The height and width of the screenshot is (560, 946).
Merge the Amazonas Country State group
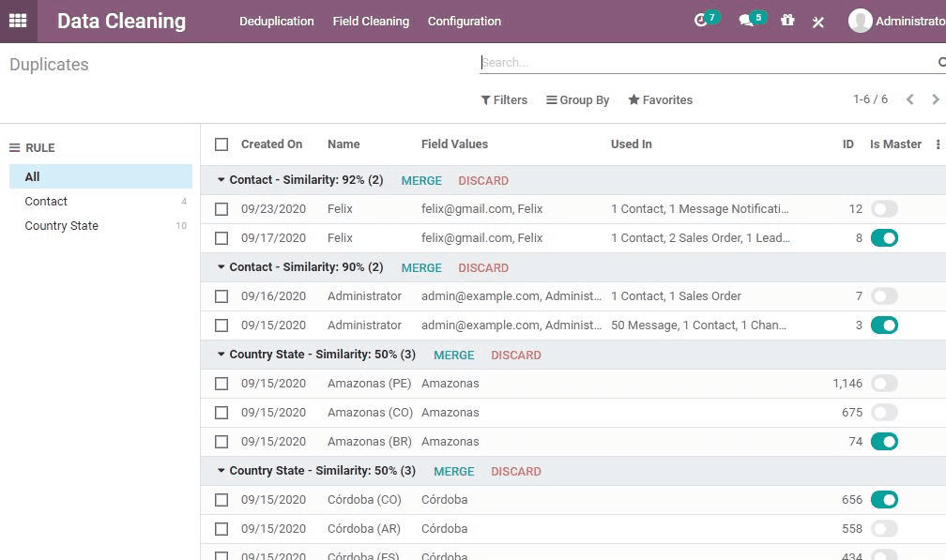click(453, 356)
